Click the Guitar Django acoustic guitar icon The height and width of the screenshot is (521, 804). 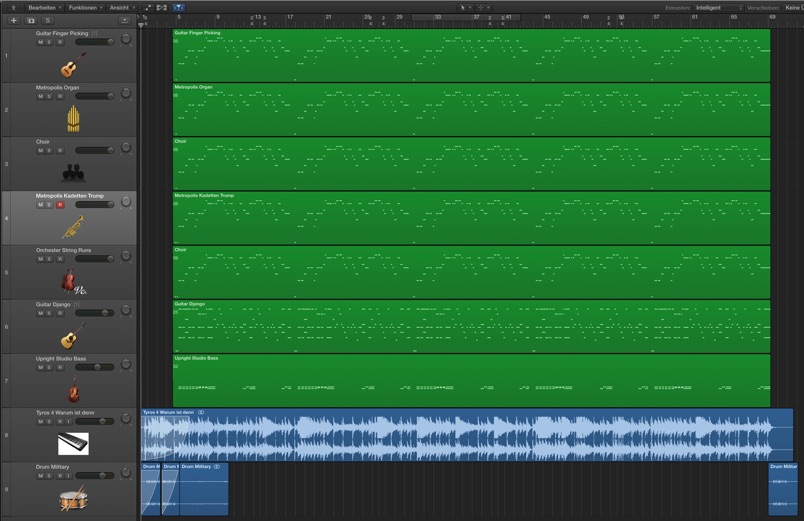73,336
